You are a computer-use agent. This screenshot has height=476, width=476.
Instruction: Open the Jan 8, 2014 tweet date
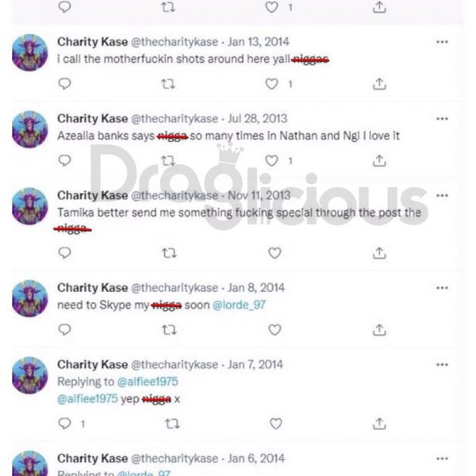pyautogui.click(x=256, y=288)
